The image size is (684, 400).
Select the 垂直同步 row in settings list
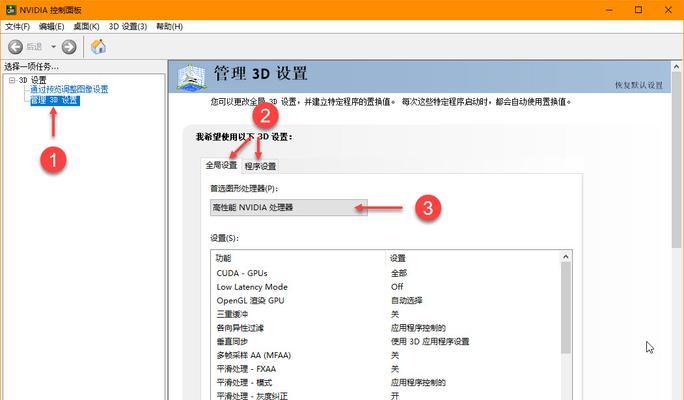tap(300, 341)
